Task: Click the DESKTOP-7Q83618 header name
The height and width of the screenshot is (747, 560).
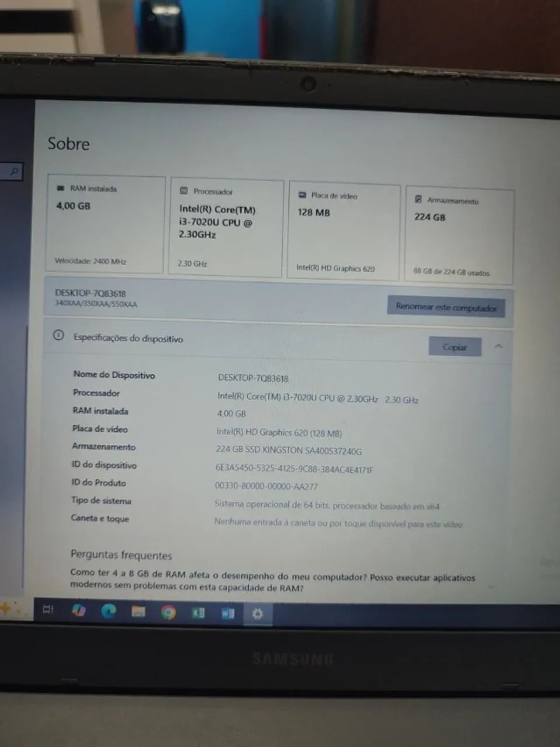Action: pos(90,293)
